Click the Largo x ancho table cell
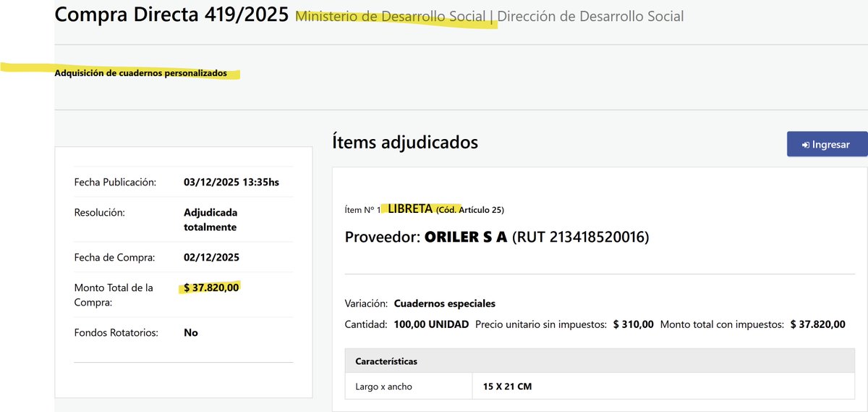Image resolution: width=868 pixels, height=412 pixels. click(x=409, y=387)
